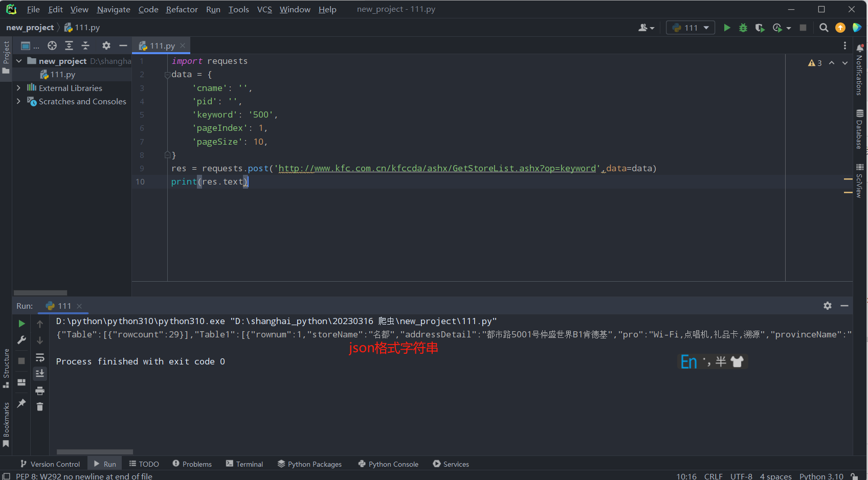868x480 pixels.
Task: Open the SciView side panel
Action: 859,180
